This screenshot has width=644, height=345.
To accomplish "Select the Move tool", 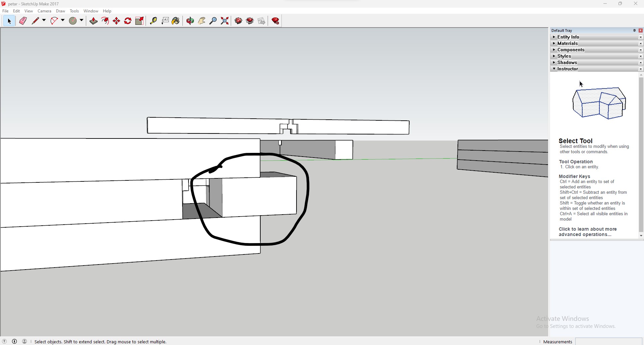I will 116,21.
